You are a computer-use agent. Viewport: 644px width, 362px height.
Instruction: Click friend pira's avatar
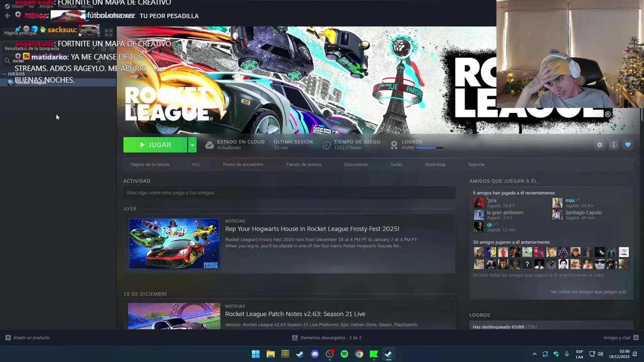click(478, 203)
